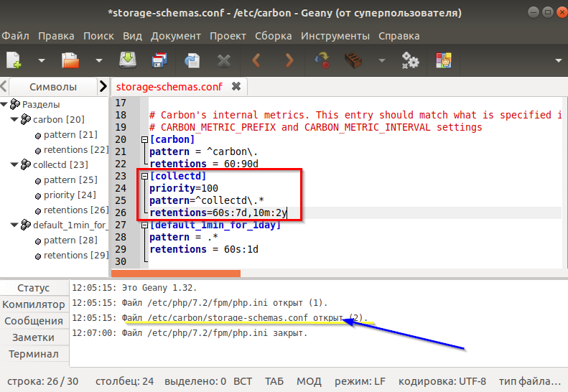The image size is (568, 392).
Task: Expand toolbar overflow arrow
Action: [559, 60]
